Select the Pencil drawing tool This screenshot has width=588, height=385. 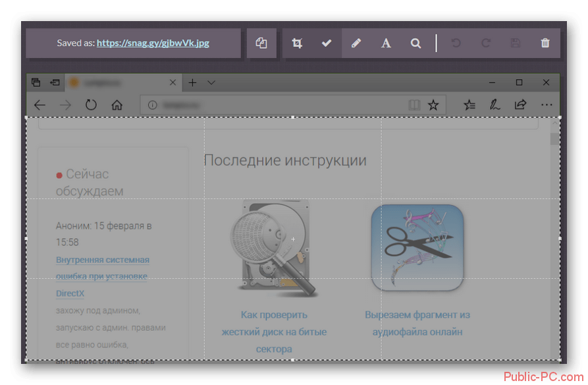[356, 43]
